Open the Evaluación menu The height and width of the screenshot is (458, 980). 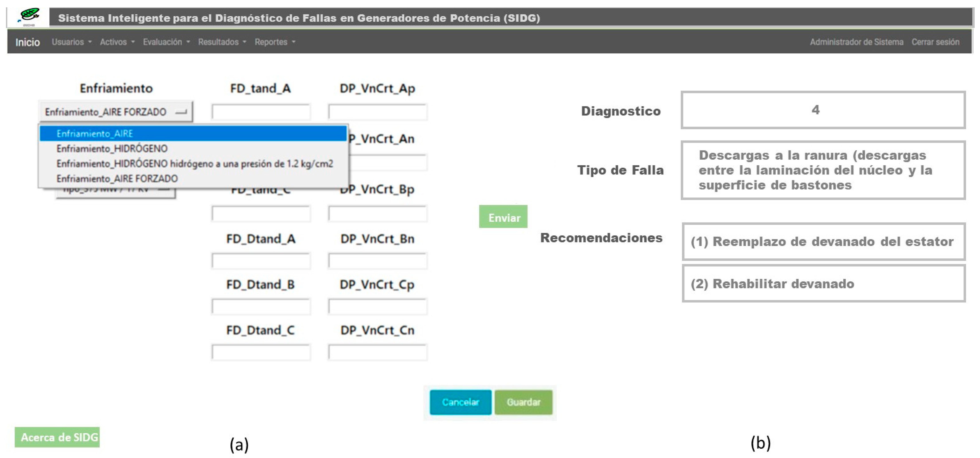(x=166, y=42)
